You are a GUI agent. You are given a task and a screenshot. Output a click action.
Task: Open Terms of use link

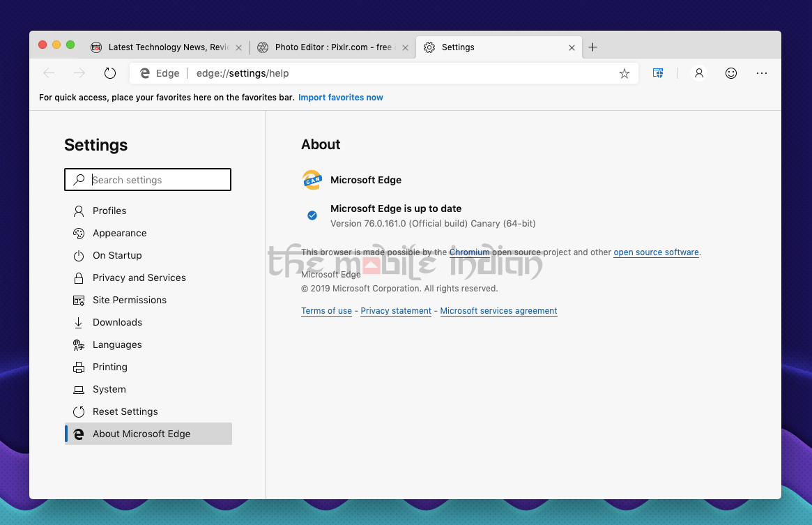tap(326, 311)
